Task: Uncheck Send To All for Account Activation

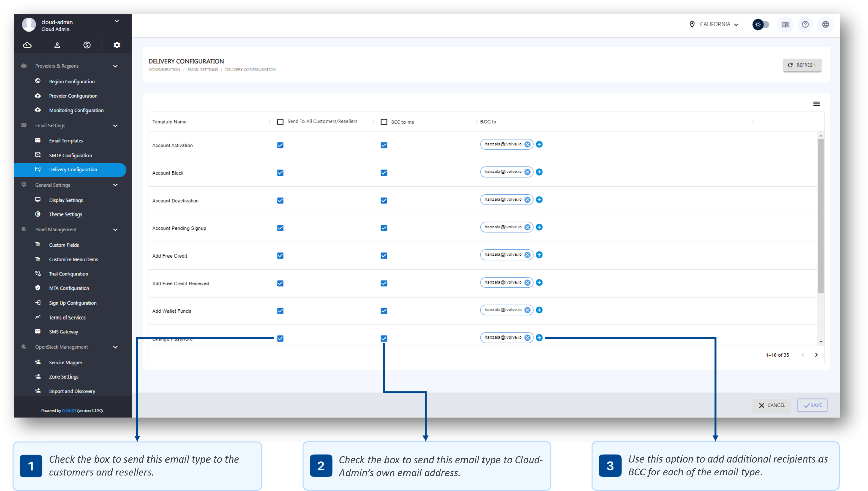Action: pyautogui.click(x=280, y=145)
